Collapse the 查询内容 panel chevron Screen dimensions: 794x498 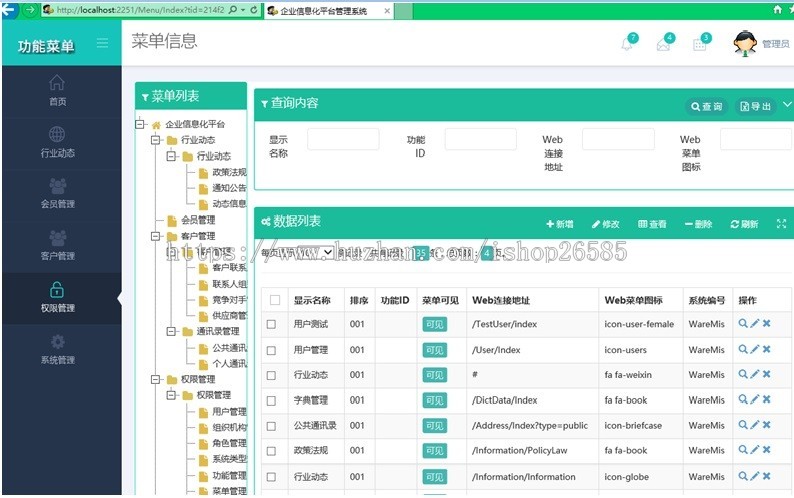click(x=787, y=104)
